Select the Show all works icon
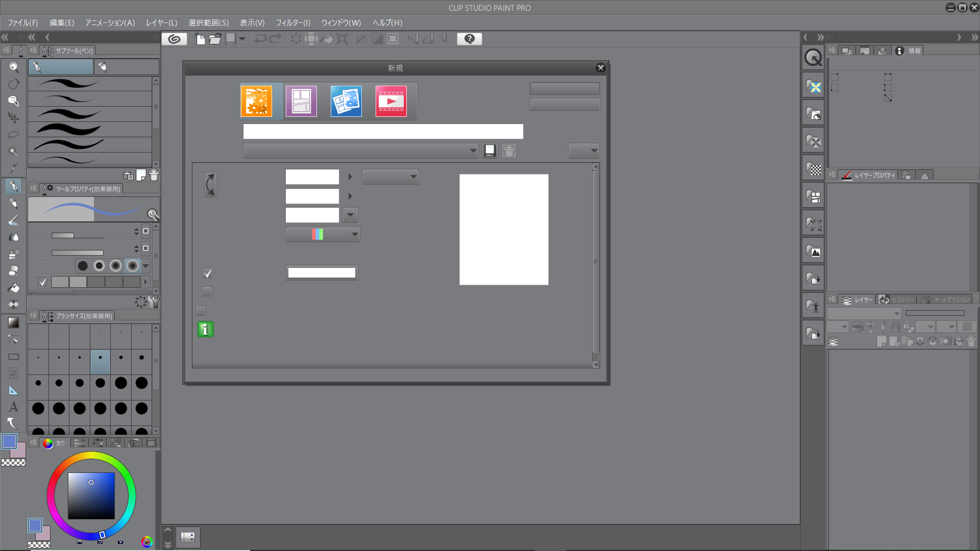Viewport: 980px width, 551px height. coord(346,102)
